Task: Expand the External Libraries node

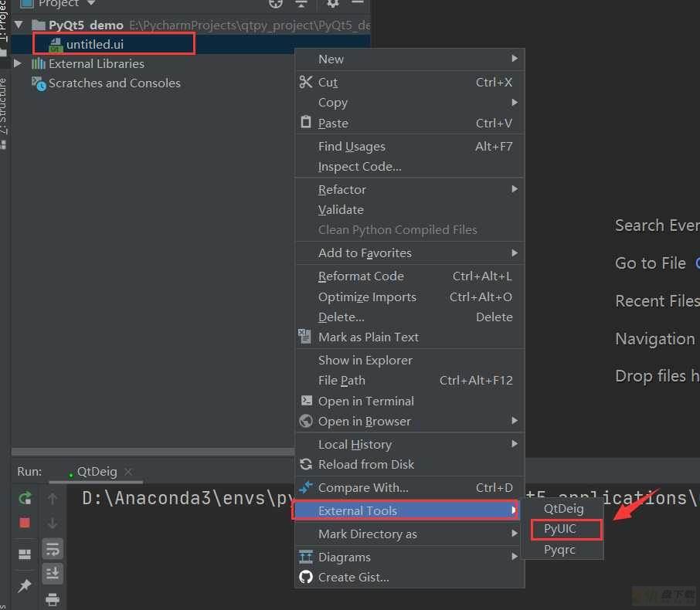Action: [18, 63]
